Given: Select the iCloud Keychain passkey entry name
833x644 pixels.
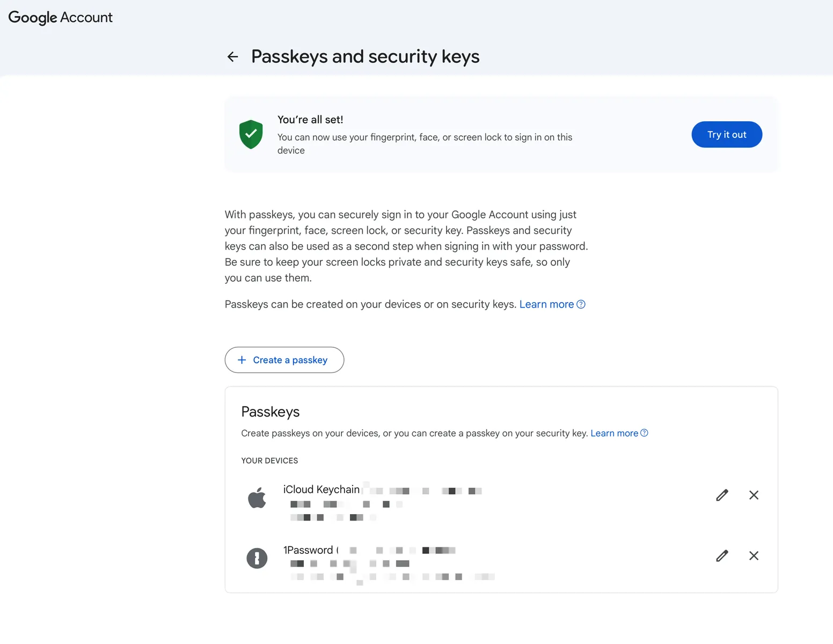Looking at the screenshot, I should 321,489.
